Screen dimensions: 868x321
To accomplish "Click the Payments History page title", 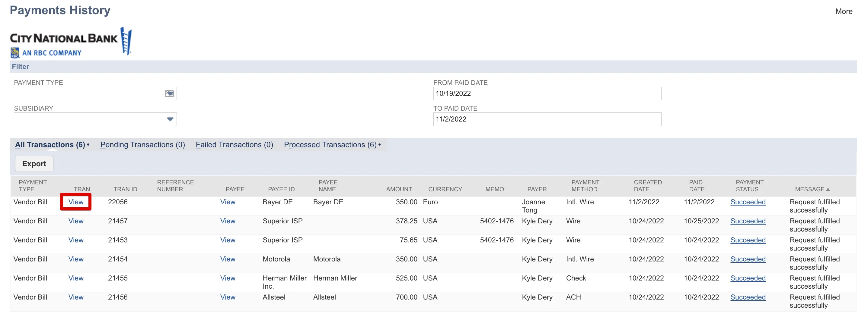I will click(60, 10).
